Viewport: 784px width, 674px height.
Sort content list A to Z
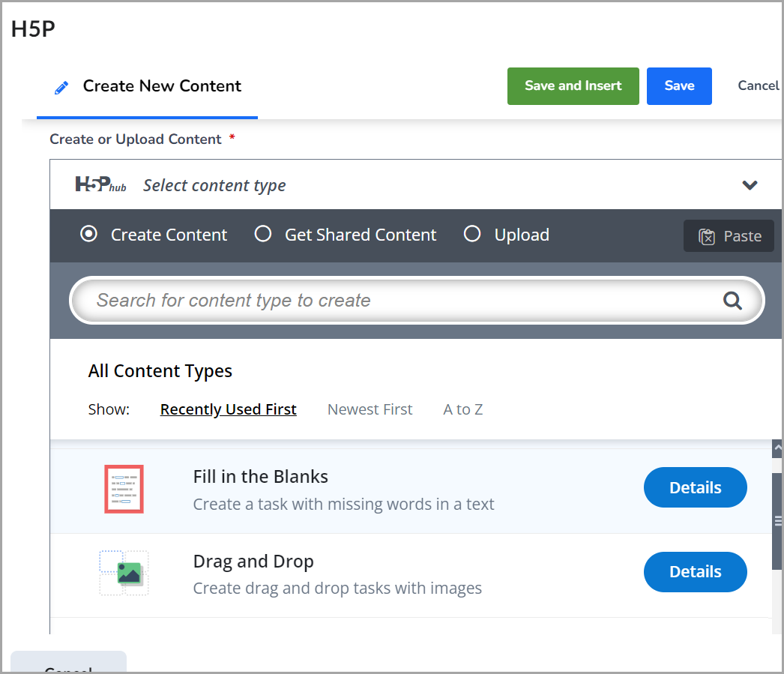[x=462, y=409]
